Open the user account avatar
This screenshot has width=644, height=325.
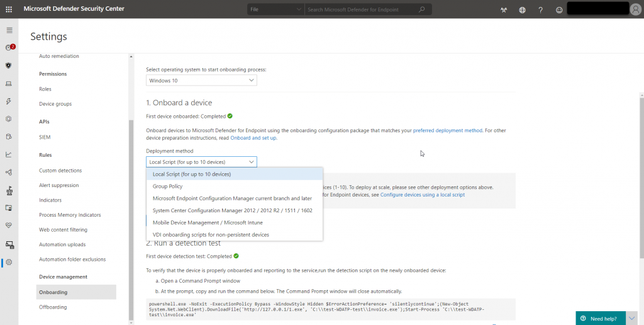[636, 9]
